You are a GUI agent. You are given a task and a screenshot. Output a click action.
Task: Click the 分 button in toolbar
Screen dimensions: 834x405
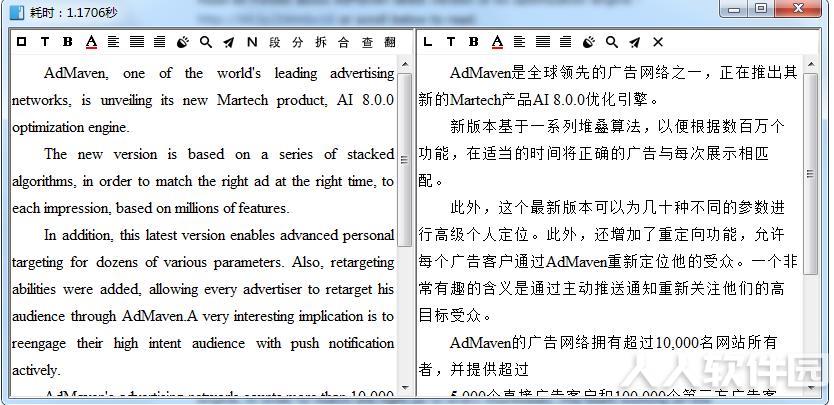[298, 42]
